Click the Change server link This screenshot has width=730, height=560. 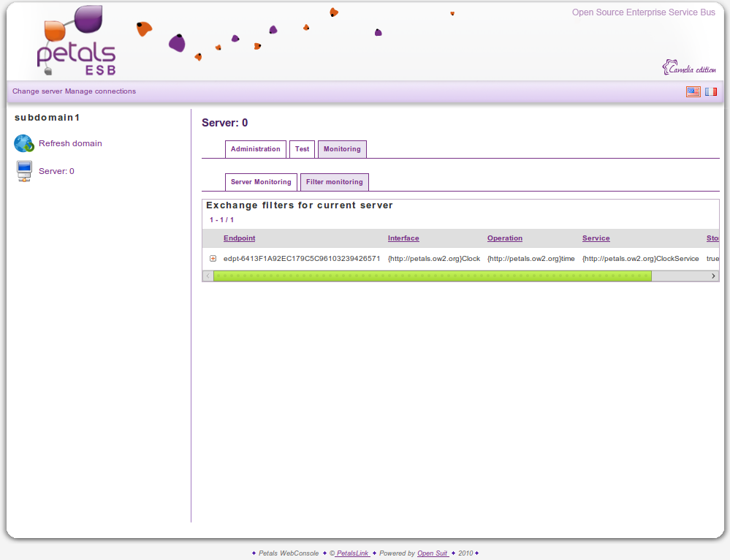click(37, 91)
